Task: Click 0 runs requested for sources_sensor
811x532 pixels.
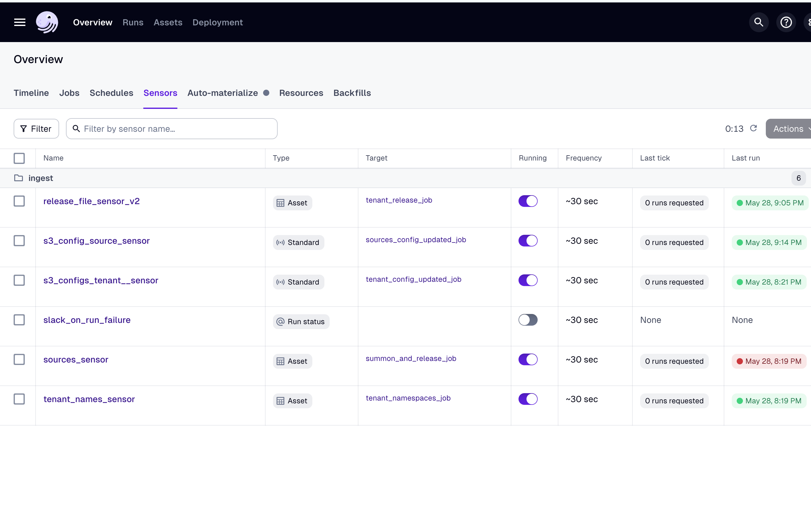Action: click(x=674, y=361)
